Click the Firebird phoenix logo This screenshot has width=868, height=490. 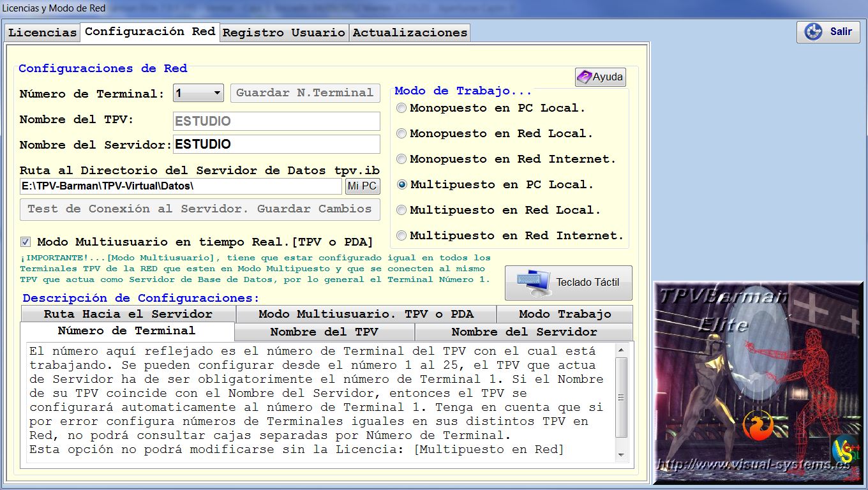pyautogui.click(x=758, y=426)
